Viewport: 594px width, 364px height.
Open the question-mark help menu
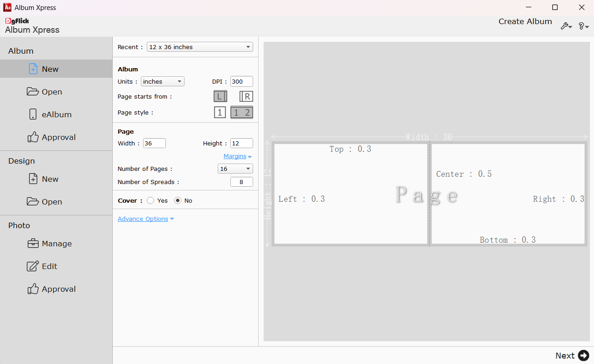[x=584, y=26]
